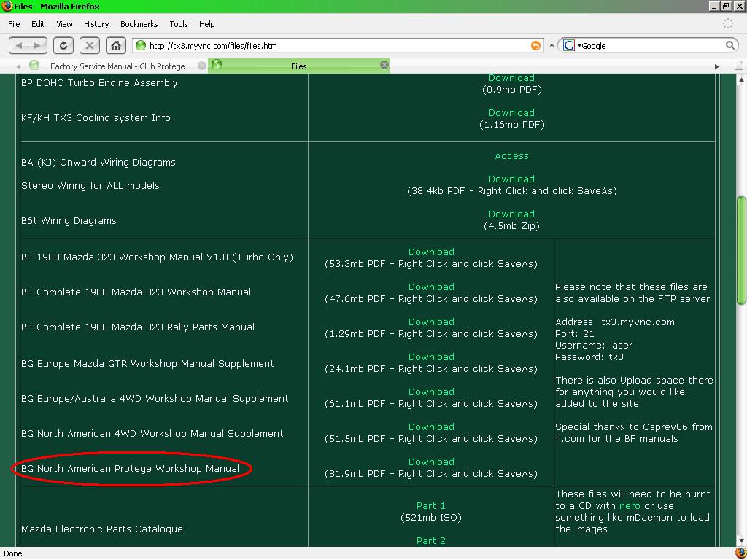Image resolution: width=747 pixels, height=560 pixels.
Task: Go back with the Back arrow button
Action: click(x=18, y=46)
